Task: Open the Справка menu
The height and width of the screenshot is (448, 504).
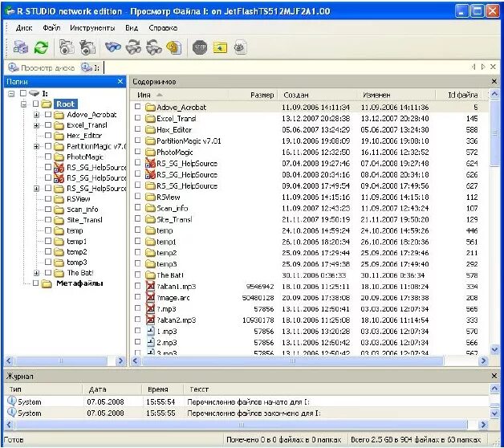Action: [163, 28]
